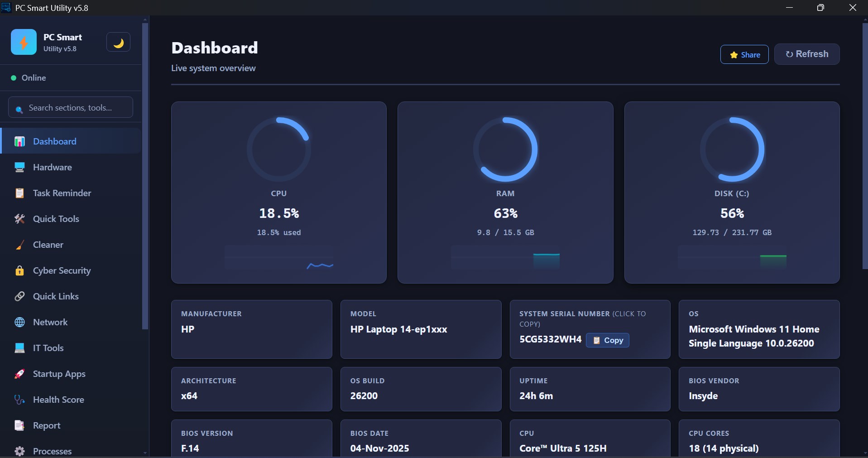Screen dimensions: 868x458
Task: Click the Core Ultra 5 125H text
Action: click(563, 448)
